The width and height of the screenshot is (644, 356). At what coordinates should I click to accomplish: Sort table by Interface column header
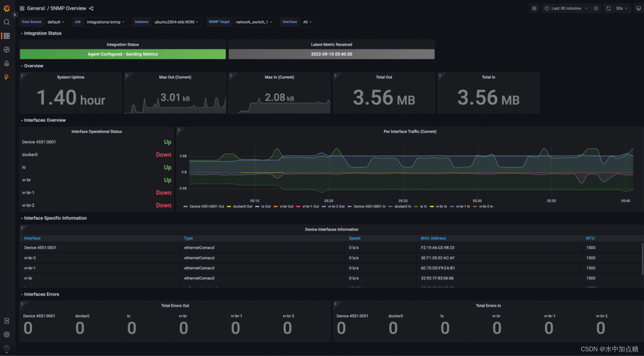click(x=32, y=238)
